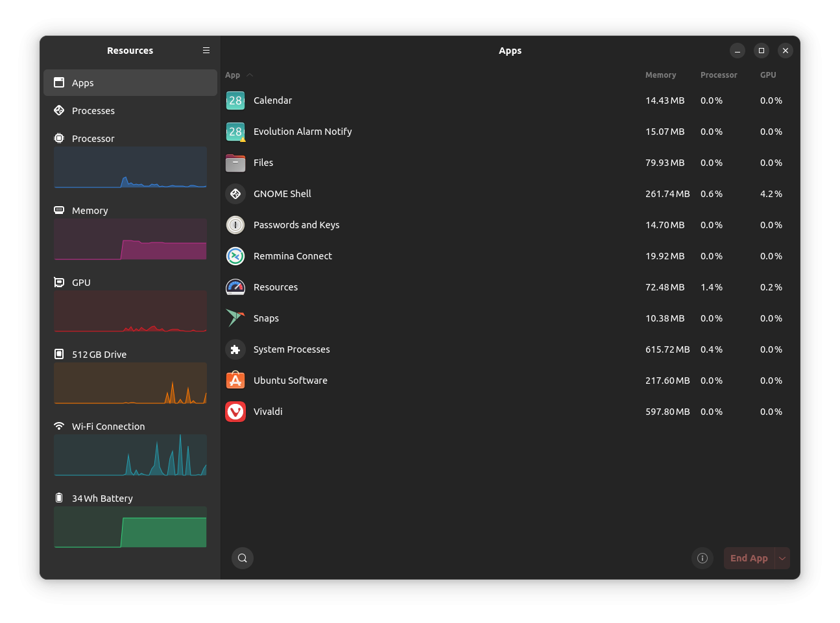Select the System Processes name
Image resolution: width=840 pixels, height=623 pixels.
[291, 349]
